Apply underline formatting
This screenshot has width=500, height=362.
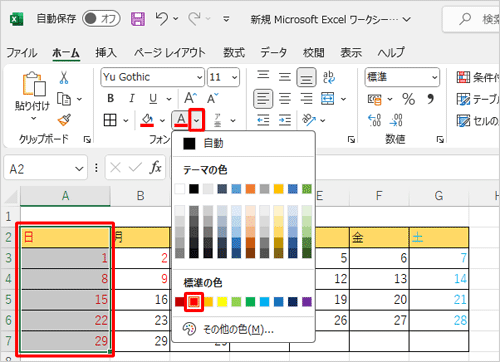tap(153, 99)
